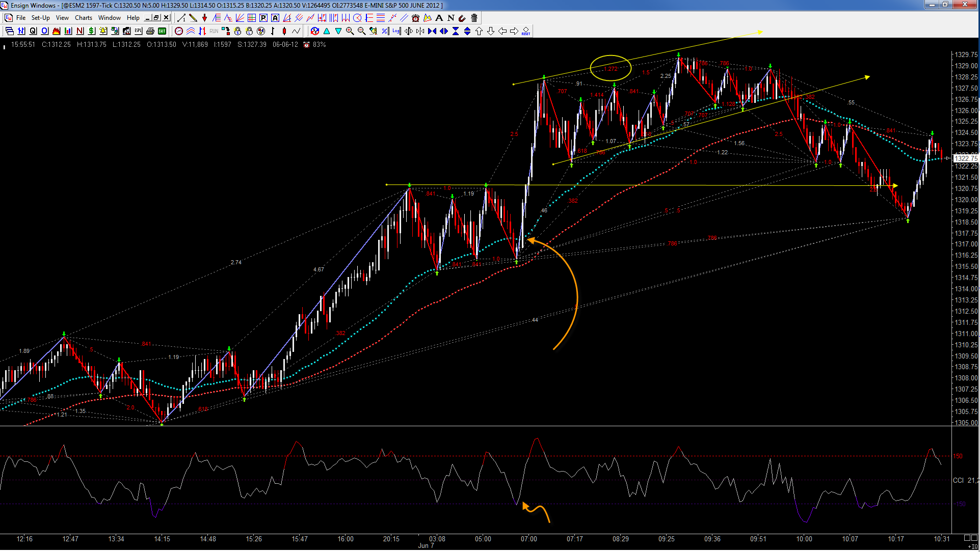This screenshot has height=552, width=980.
Task: Click the Ensign Windows application icon
Action: coord(5,5)
